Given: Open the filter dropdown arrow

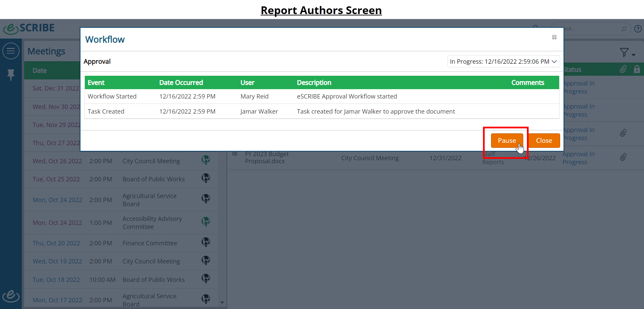Looking at the screenshot, I should [634, 55].
